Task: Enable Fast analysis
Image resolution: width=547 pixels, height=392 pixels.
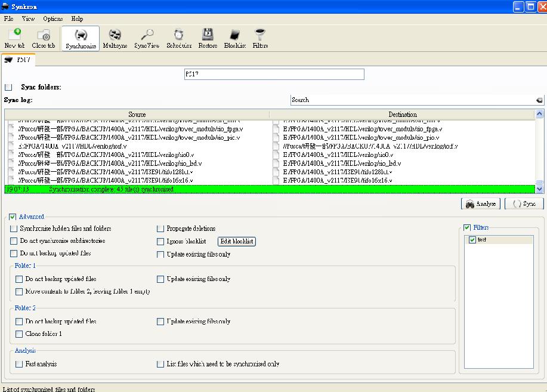Action: pos(19,364)
